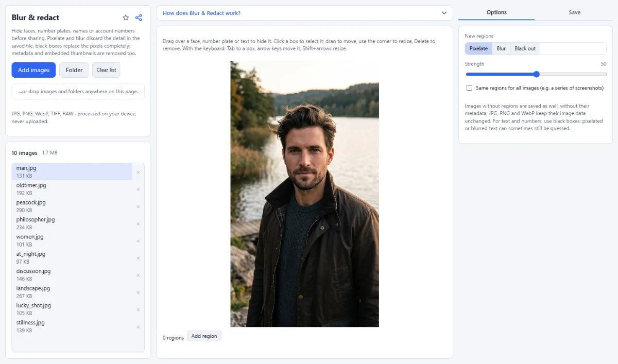The height and width of the screenshot is (364, 618).
Task: Remove peacock.jpg from the image list
Action: (x=138, y=206)
